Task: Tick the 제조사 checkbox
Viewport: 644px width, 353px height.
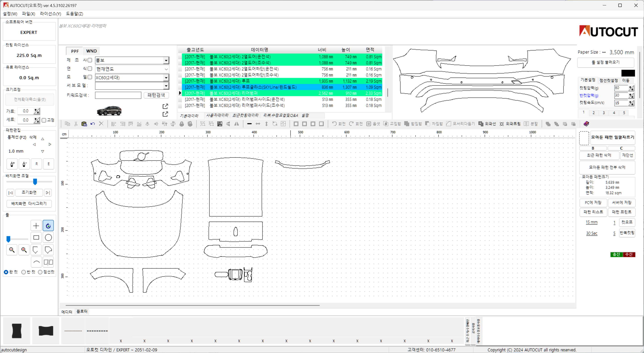Action: pyautogui.click(x=90, y=60)
